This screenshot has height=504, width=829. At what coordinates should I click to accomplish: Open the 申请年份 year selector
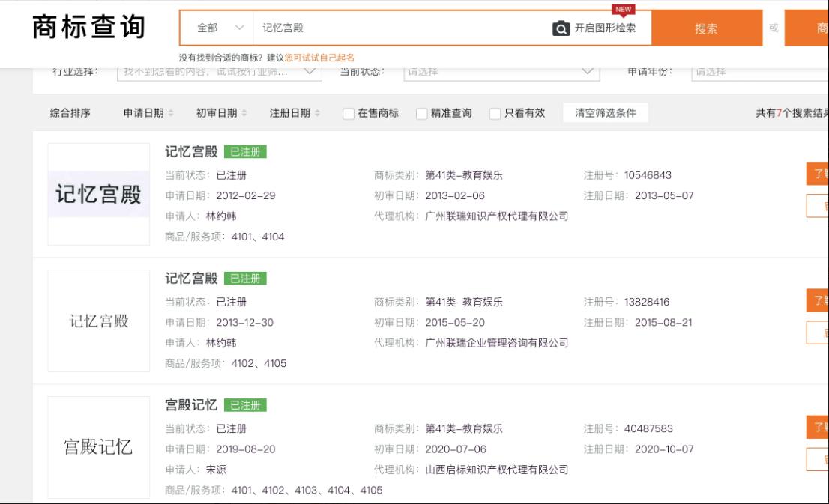coord(757,73)
